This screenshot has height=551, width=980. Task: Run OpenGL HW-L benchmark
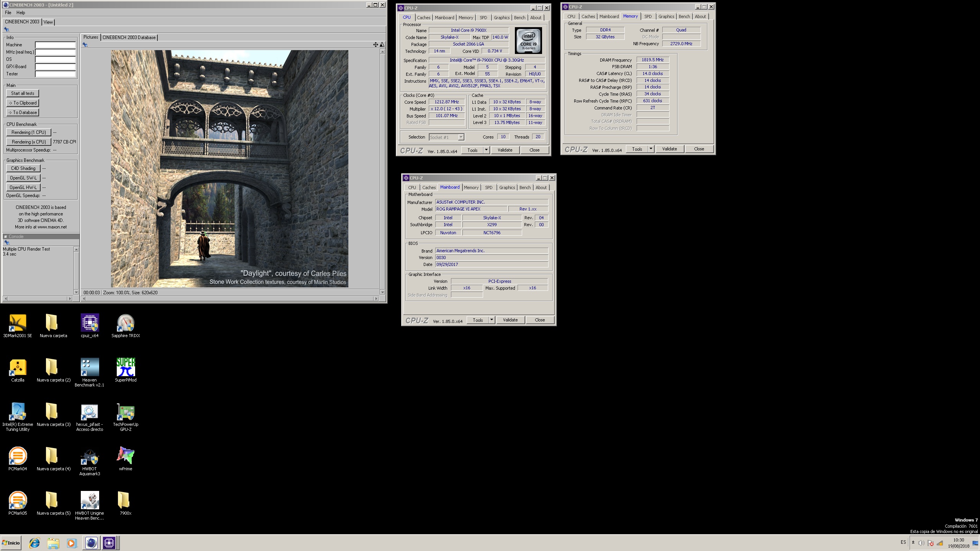pos(23,187)
